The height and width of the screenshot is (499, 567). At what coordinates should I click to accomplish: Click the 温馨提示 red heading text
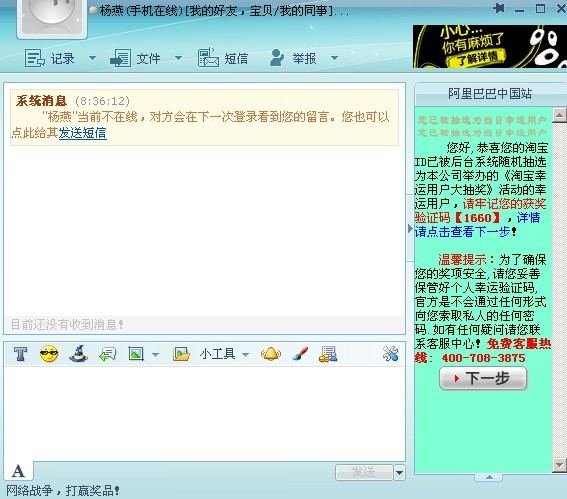(x=462, y=259)
